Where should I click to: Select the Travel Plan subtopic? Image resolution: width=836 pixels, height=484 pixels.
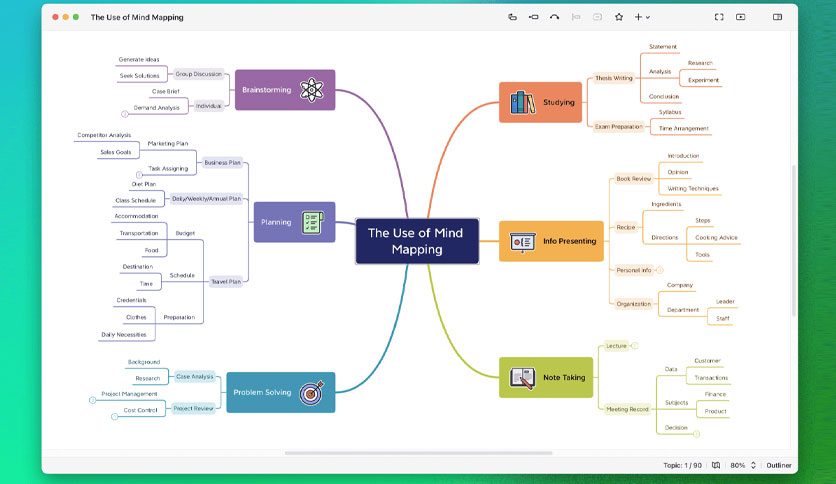(x=226, y=281)
